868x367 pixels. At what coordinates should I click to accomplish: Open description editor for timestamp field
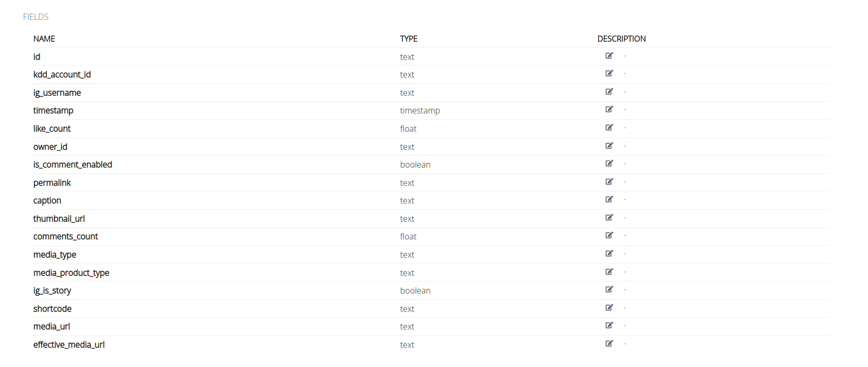pyautogui.click(x=609, y=109)
